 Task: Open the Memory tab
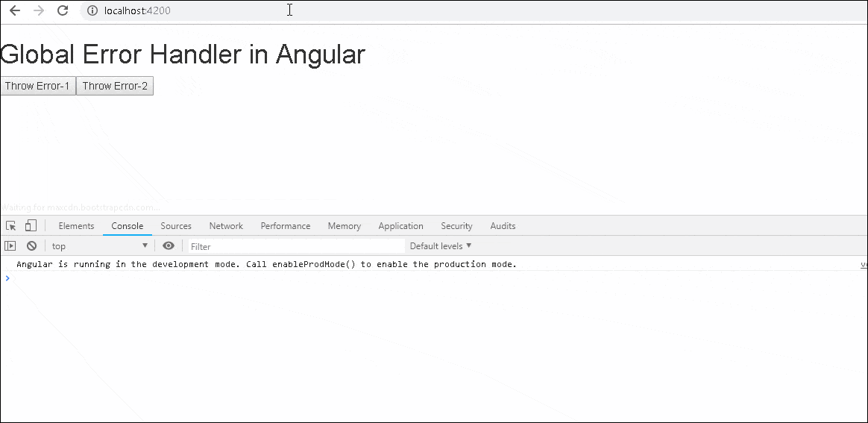(345, 226)
